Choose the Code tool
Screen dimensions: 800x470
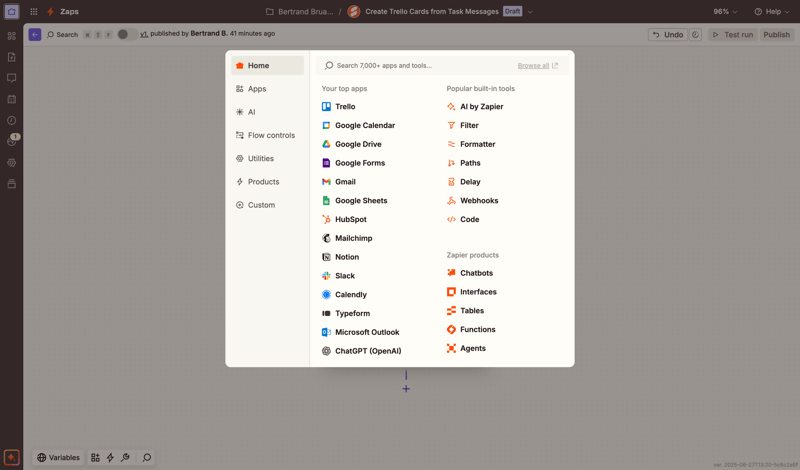[463, 219]
